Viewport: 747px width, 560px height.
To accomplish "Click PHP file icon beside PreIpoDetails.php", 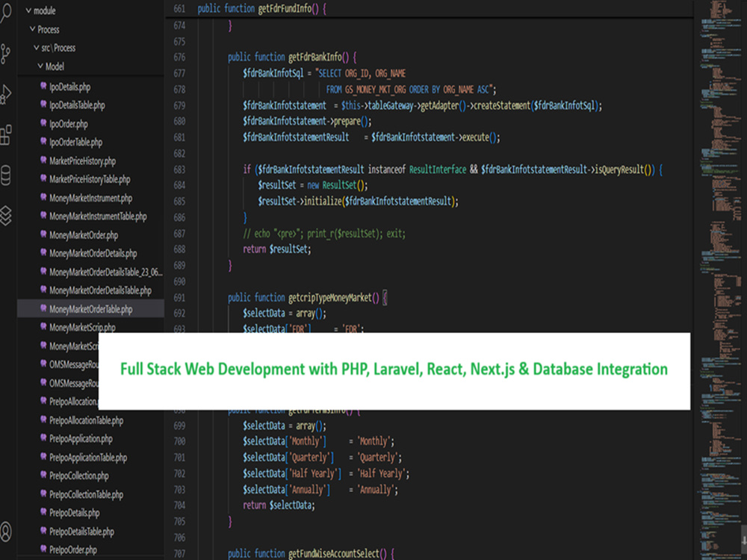I will (43, 512).
